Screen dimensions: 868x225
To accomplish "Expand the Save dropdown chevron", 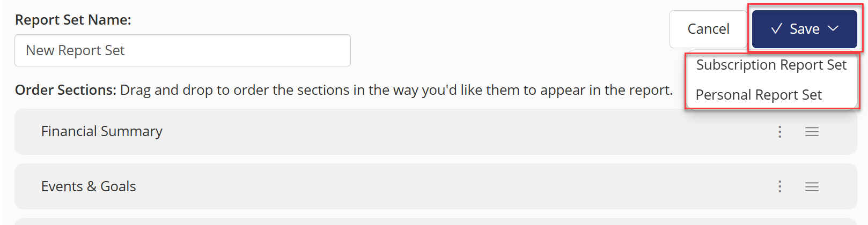I will pyautogui.click(x=833, y=28).
